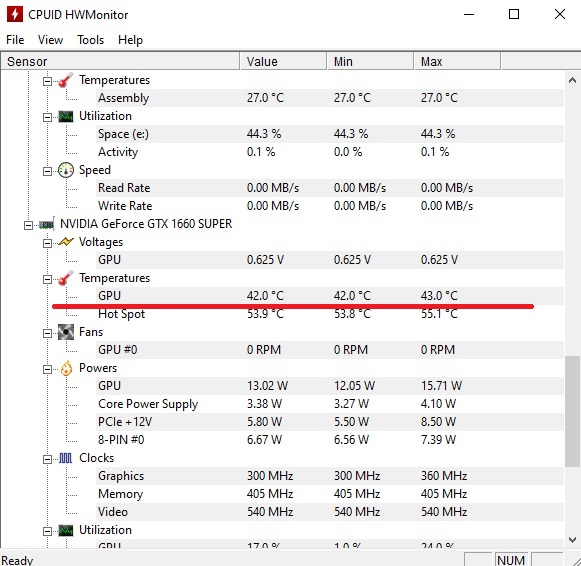Collapse the Speed group
Screen dimensions: 581x566
[47, 171]
